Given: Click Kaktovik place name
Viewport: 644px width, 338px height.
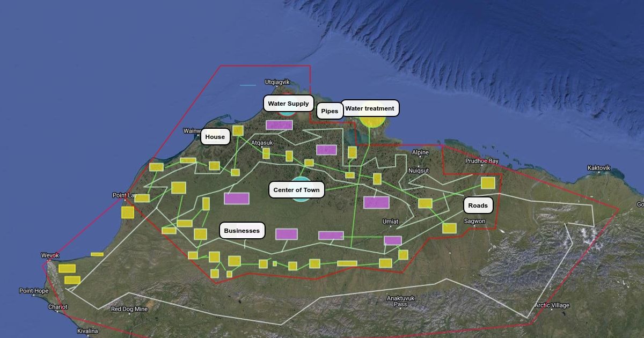Looking at the screenshot, I should 599,168.
